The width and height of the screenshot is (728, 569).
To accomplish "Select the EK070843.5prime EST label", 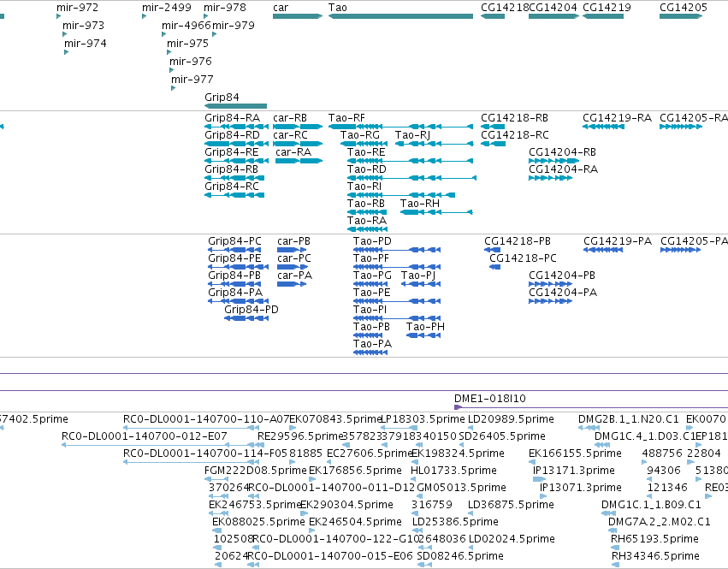I will click(335, 419).
